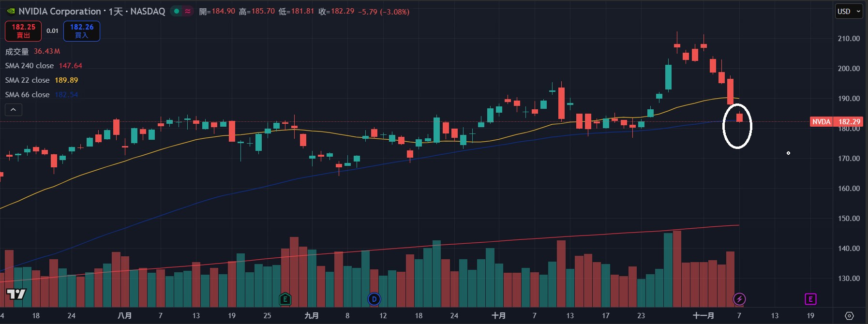
Task: Collapse the indicator legend with the chevron
Action: pos(14,110)
